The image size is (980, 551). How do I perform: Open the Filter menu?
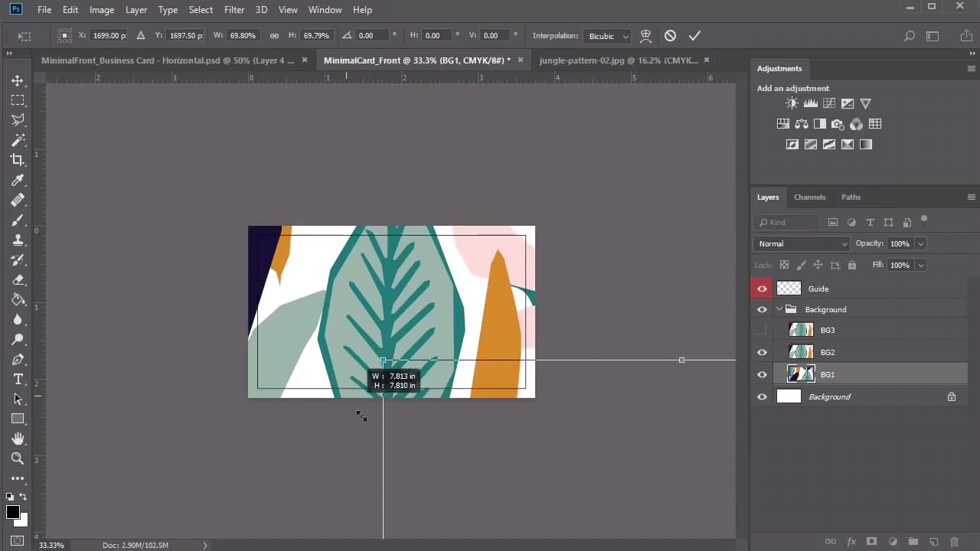point(234,10)
